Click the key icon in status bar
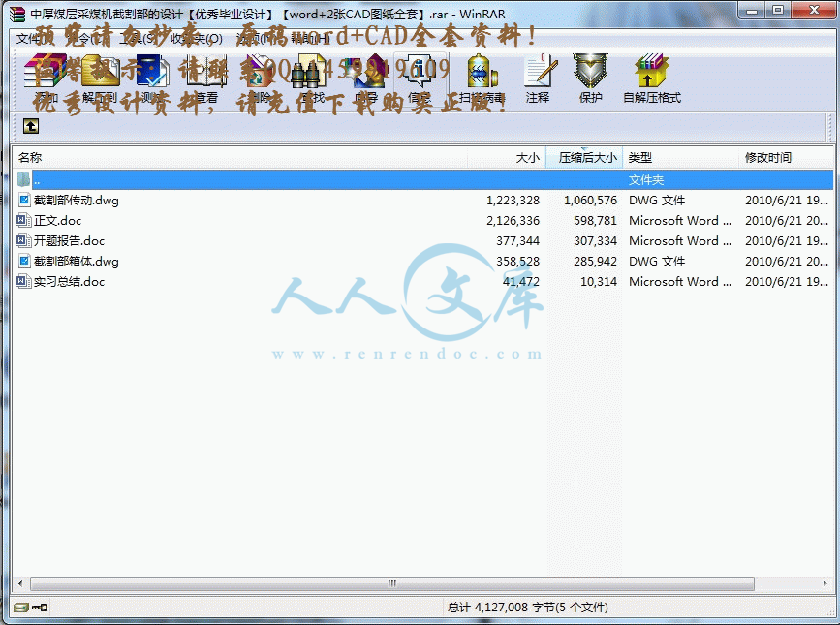 (x=40, y=608)
